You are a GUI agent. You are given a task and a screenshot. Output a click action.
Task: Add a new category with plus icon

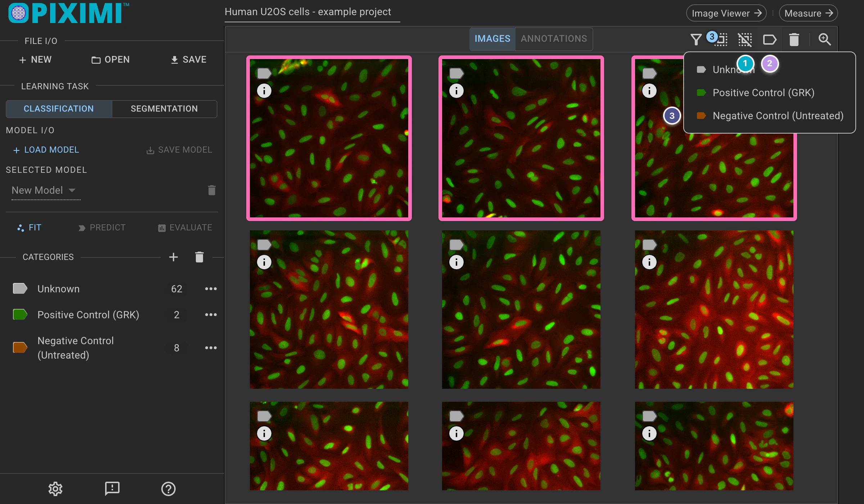(x=174, y=257)
